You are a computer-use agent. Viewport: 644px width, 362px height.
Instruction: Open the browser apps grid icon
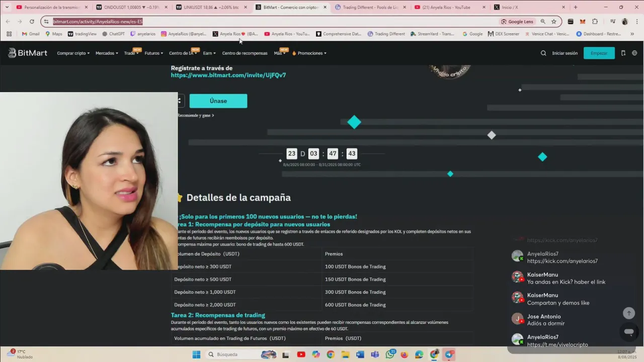point(9,34)
